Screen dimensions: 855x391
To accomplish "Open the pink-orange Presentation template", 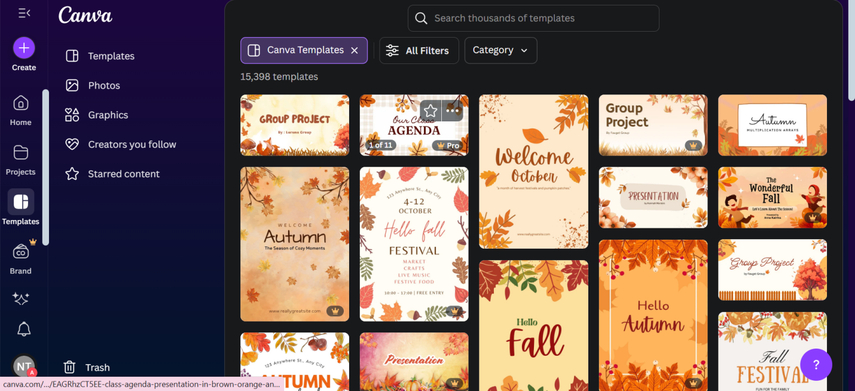I will [414, 362].
